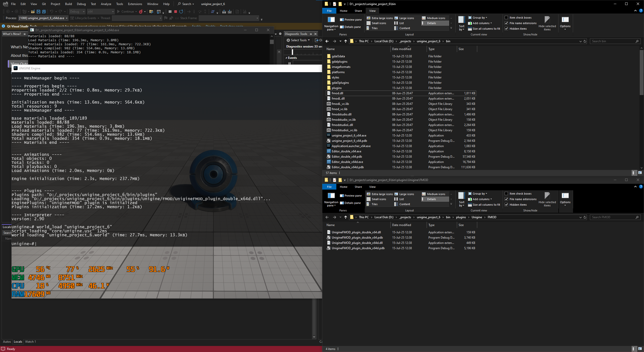Viewport: 644px width, 352px height.
Task: Click the Hot Reload flame icon
Action: click(141, 12)
